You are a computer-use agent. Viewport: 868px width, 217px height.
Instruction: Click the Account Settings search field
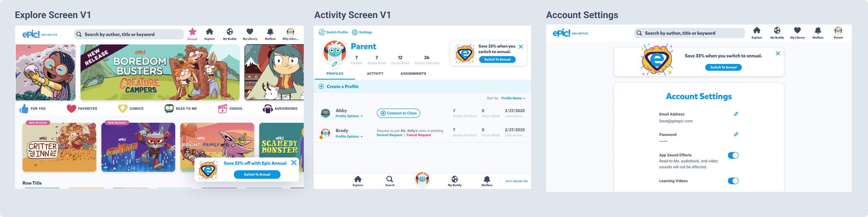(689, 33)
